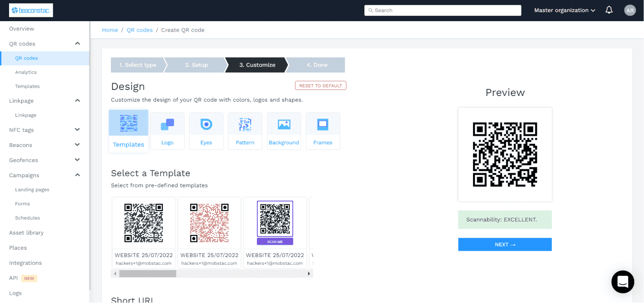The width and height of the screenshot is (644, 303).
Task: Open Integrations in the sidebar
Action: pyautogui.click(x=25, y=263)
